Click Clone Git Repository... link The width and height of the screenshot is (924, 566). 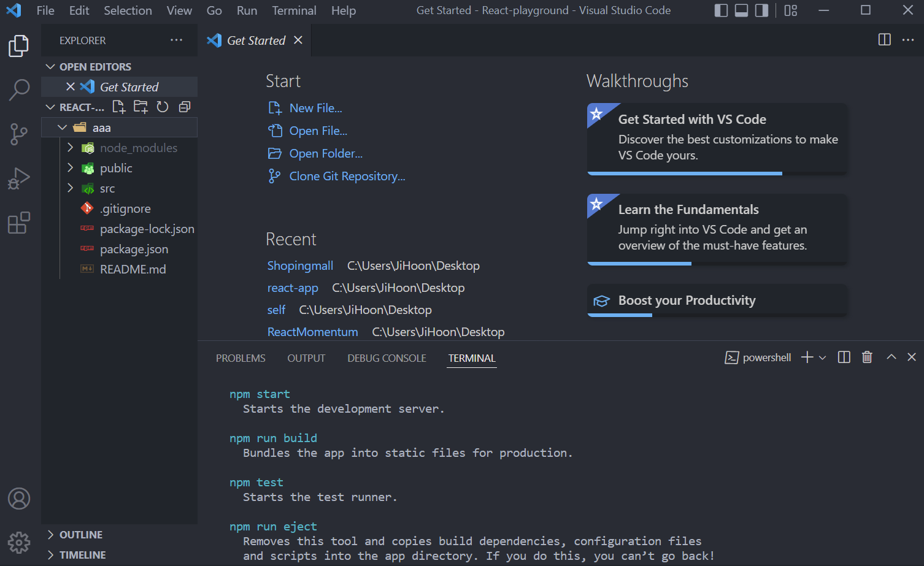click(x=347, y=176)
